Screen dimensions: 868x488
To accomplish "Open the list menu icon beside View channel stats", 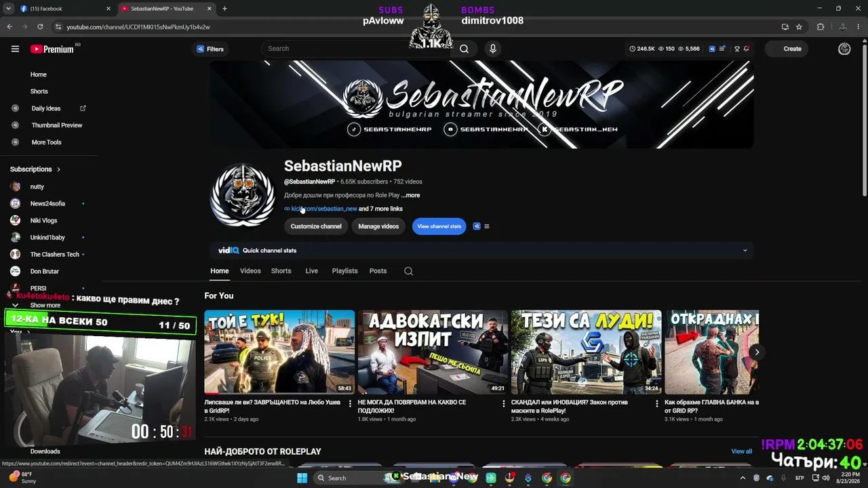I will 486,226.
